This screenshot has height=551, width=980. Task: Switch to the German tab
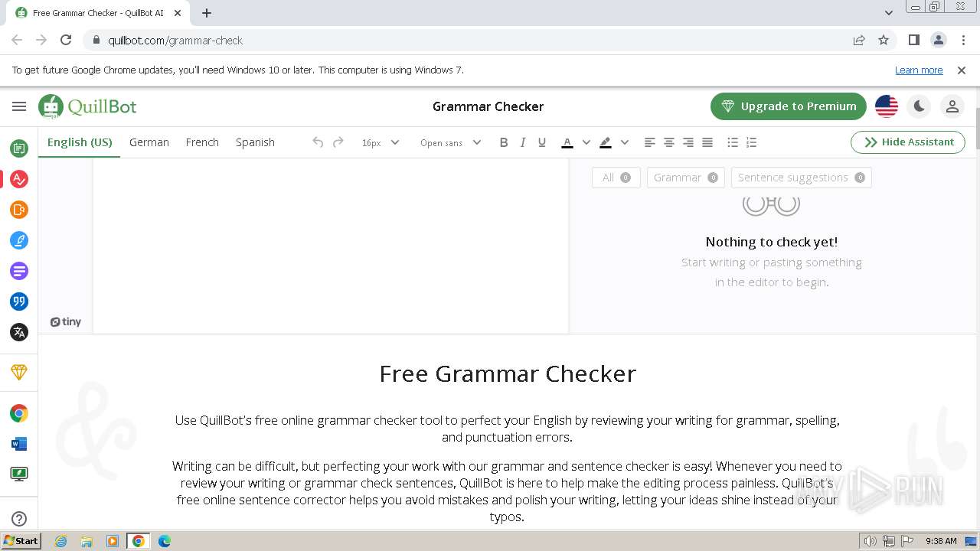point(149,142)
